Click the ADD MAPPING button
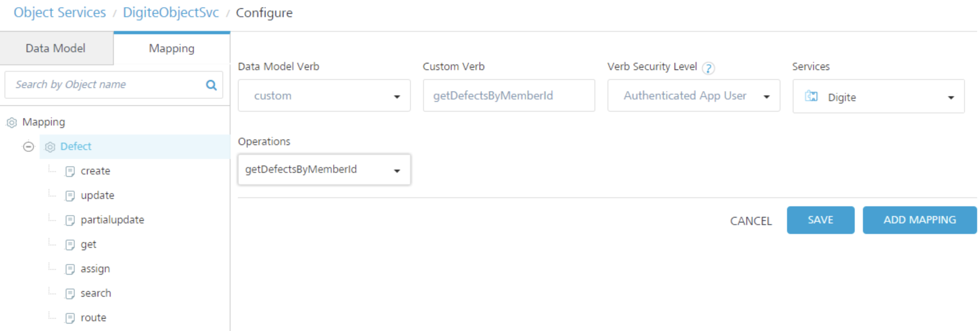 point(919,220)
